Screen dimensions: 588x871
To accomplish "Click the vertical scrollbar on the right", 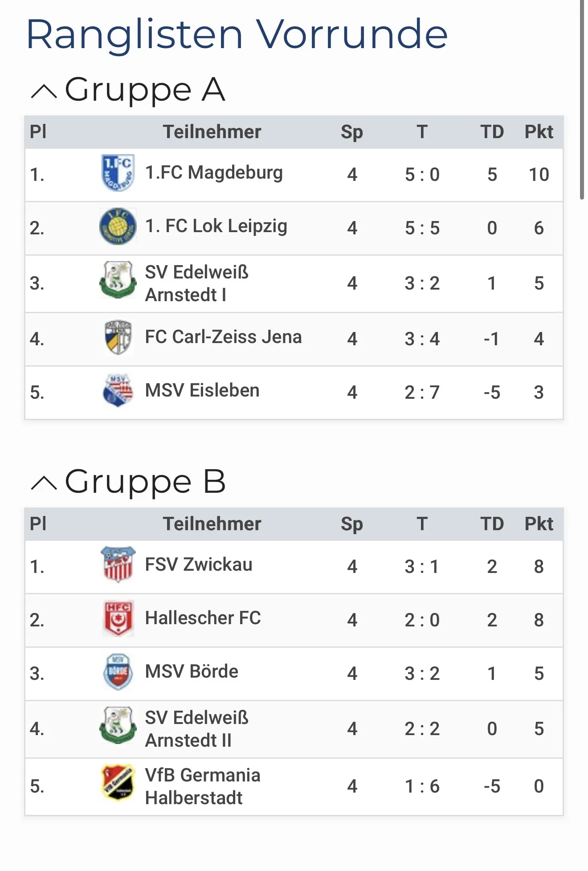I will point(582,98).
